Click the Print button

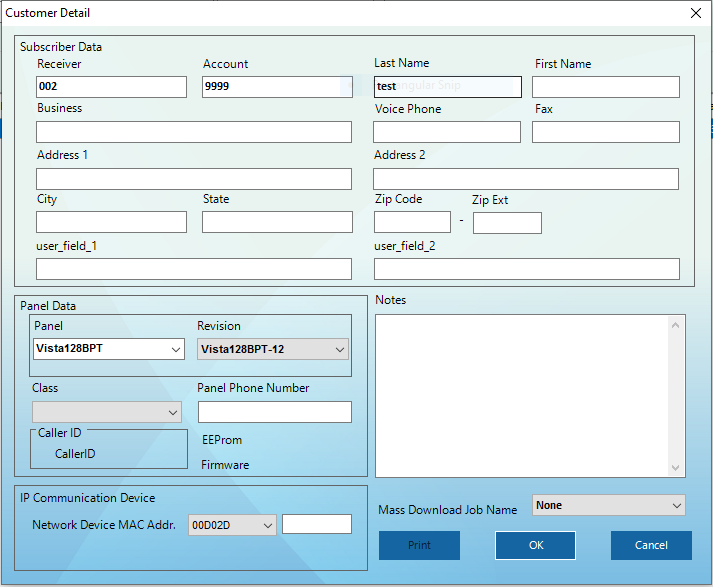(x=419, y=545)
